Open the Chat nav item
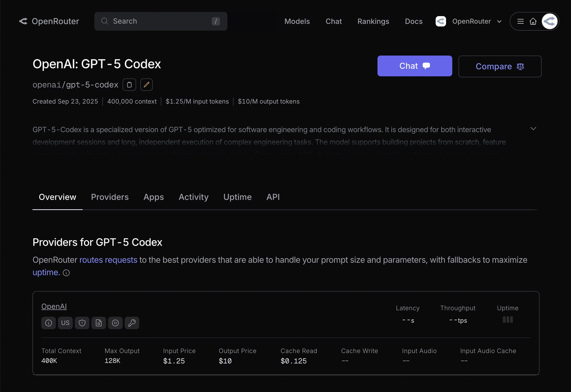Screen dimensions: 571x392 tap(333, 21)
